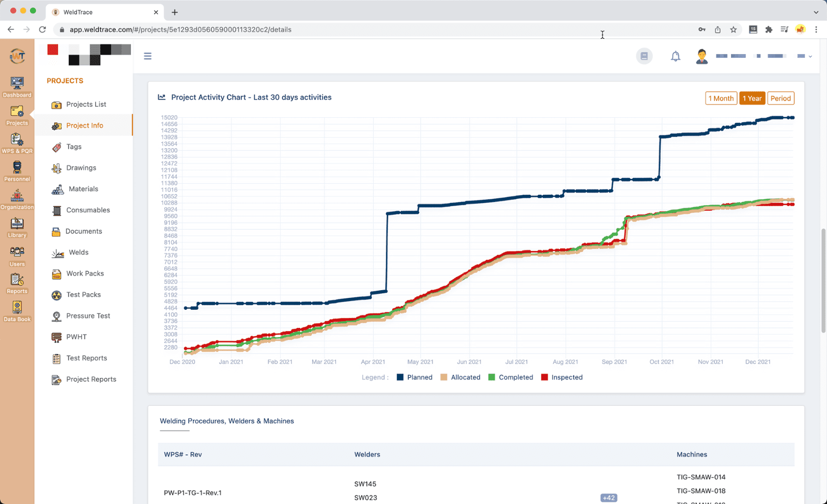The image size is (827, 504).
Task: Select the 1 Month chart view
Action: pos(721,98)
